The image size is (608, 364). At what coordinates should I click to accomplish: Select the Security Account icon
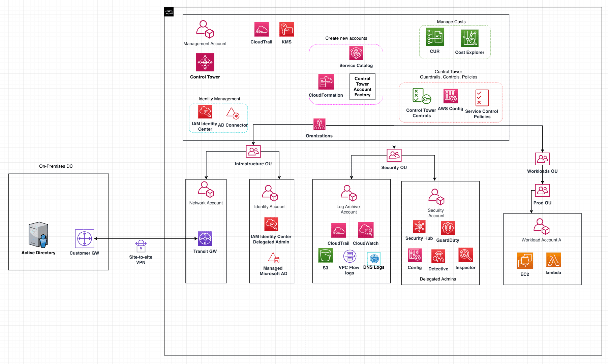pyautogui.click(x=436, y=197)
